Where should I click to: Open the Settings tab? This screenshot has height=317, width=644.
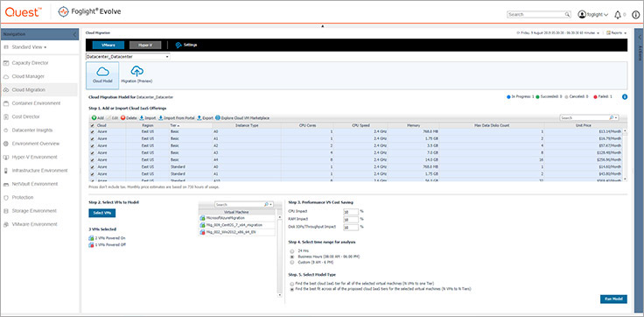click(x=186, y=45)
